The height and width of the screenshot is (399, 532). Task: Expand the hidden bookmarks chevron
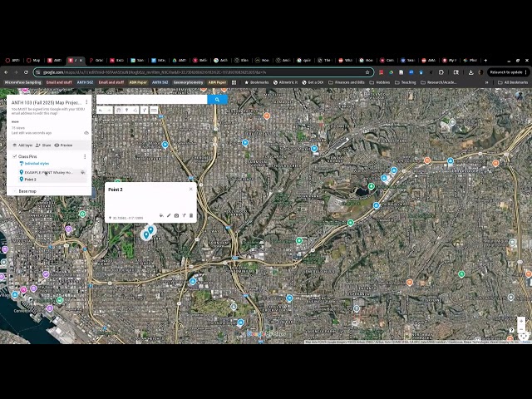point(486,82)
